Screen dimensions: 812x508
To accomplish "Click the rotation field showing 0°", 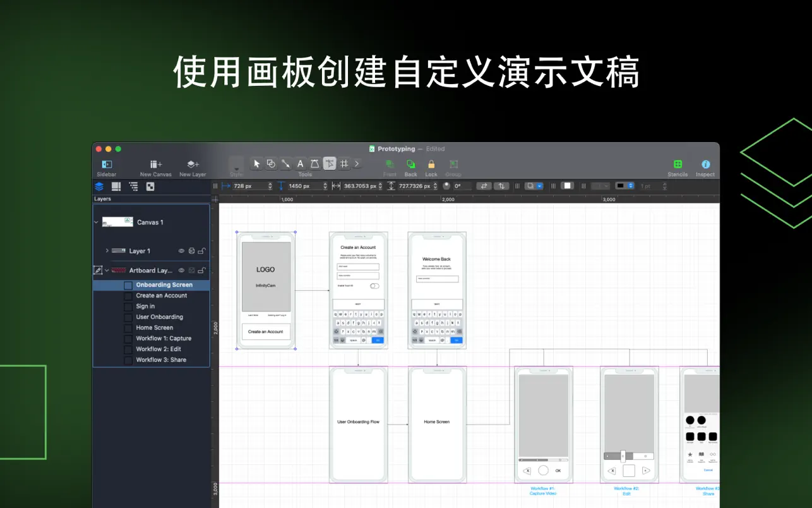I will coord(462,186).
